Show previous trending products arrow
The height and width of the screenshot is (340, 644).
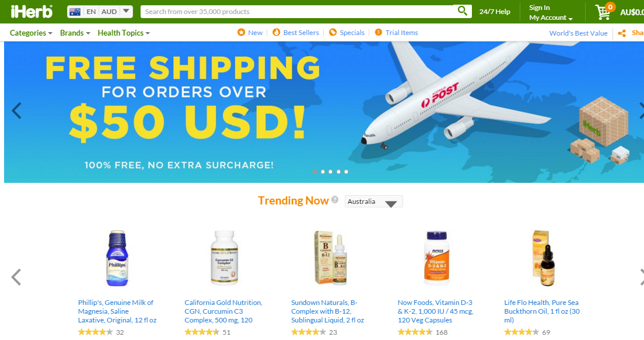(16, 277)
